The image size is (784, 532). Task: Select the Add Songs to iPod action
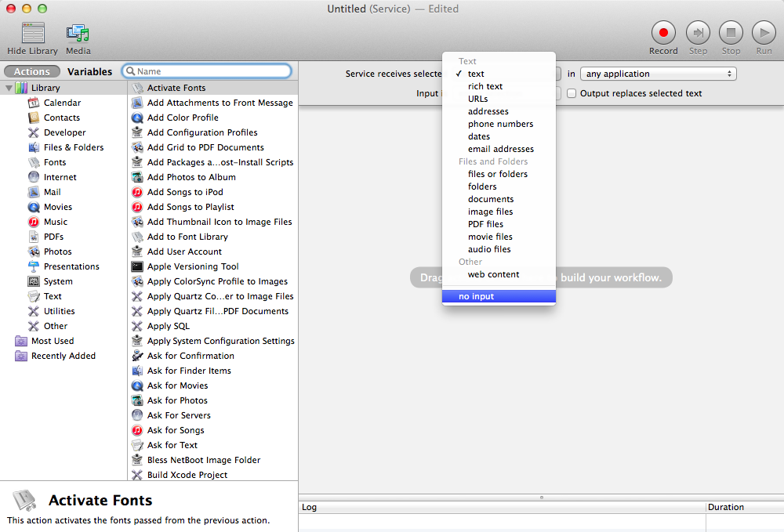point(213,192)
